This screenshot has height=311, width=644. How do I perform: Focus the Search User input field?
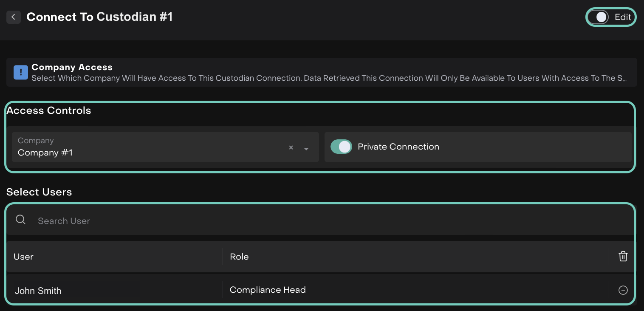point(297,221)
